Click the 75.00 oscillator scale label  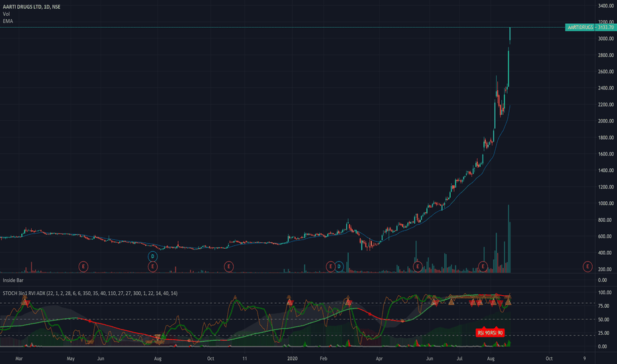pos(604,306)
